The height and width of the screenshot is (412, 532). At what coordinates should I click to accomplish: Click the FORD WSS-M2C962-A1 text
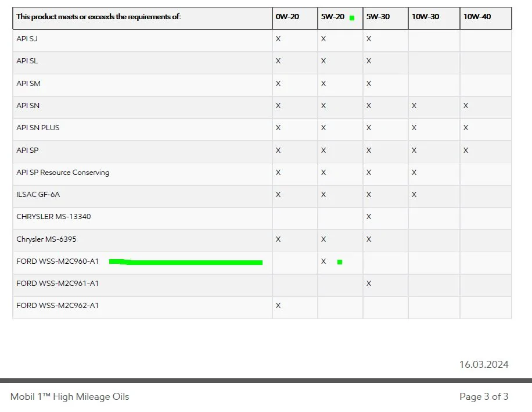click(56, 306)
